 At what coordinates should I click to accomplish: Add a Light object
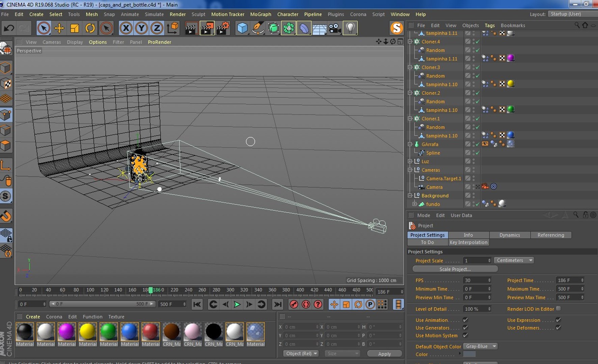pyautogui.click(x=350, y=28)
